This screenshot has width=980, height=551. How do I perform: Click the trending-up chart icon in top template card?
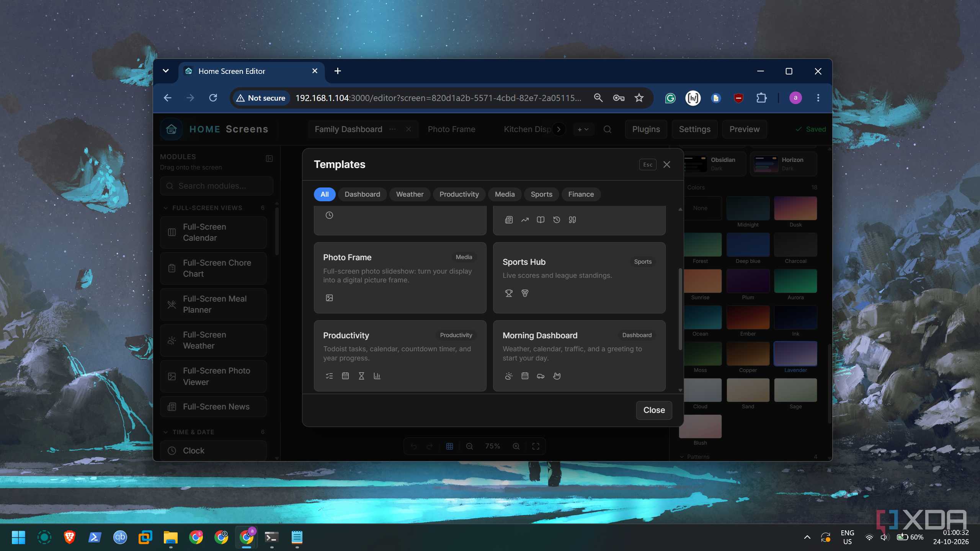coord(525,220)
